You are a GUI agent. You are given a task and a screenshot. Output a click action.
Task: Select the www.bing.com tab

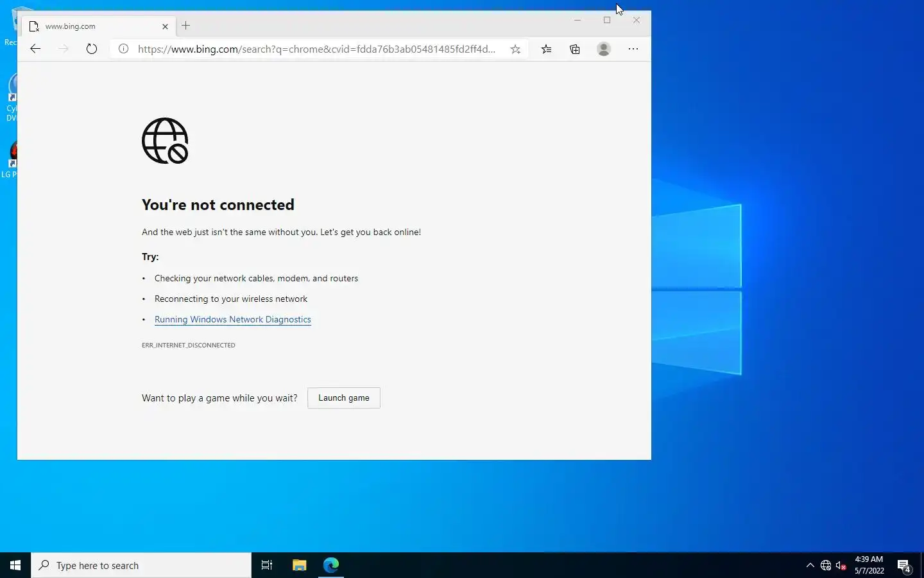click(x=98, y=26)
